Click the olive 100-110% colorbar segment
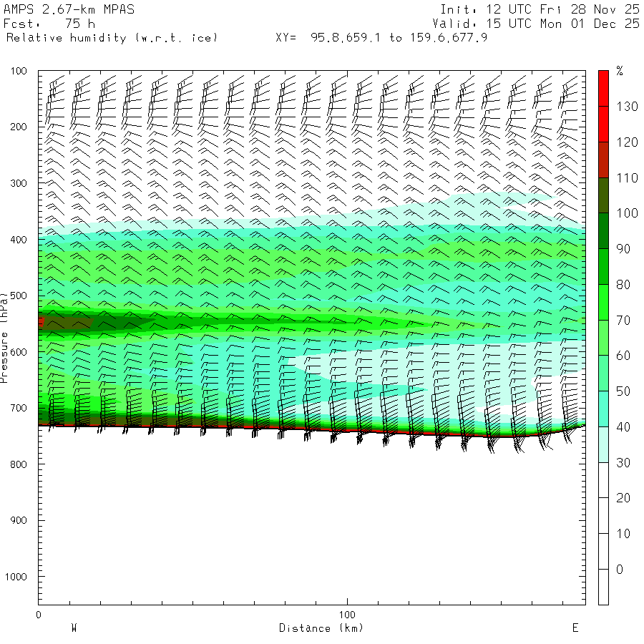644x644 pixels. tap(603, 195)
